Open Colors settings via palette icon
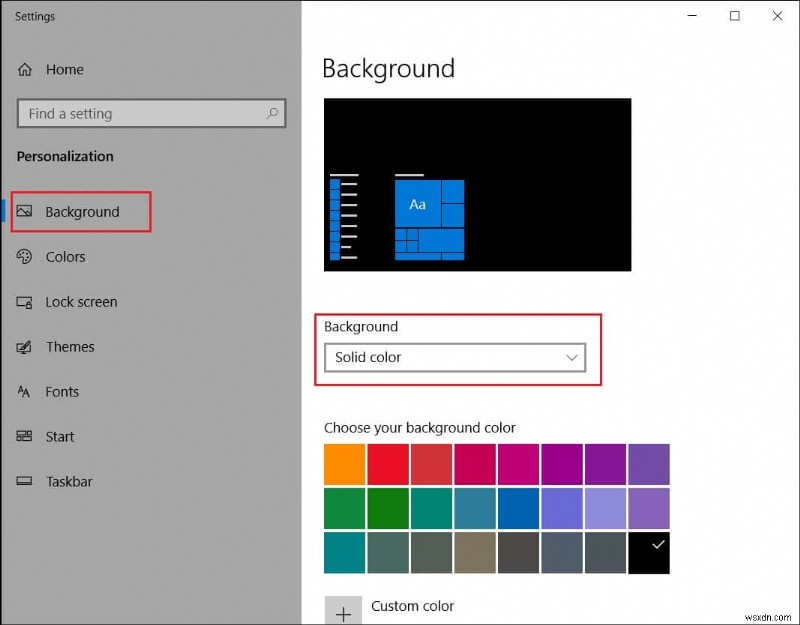Viewport: 800px width, 625px height. tap(24, 257)
